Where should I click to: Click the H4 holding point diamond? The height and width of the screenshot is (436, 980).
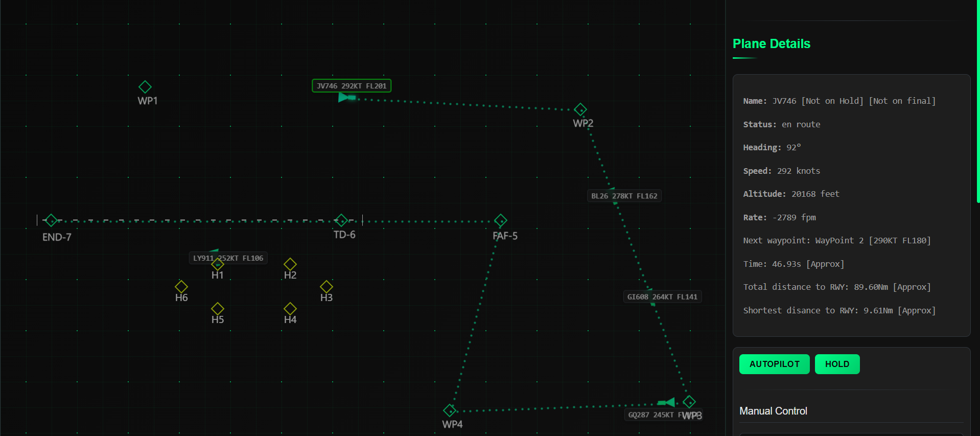pos(290,309)
